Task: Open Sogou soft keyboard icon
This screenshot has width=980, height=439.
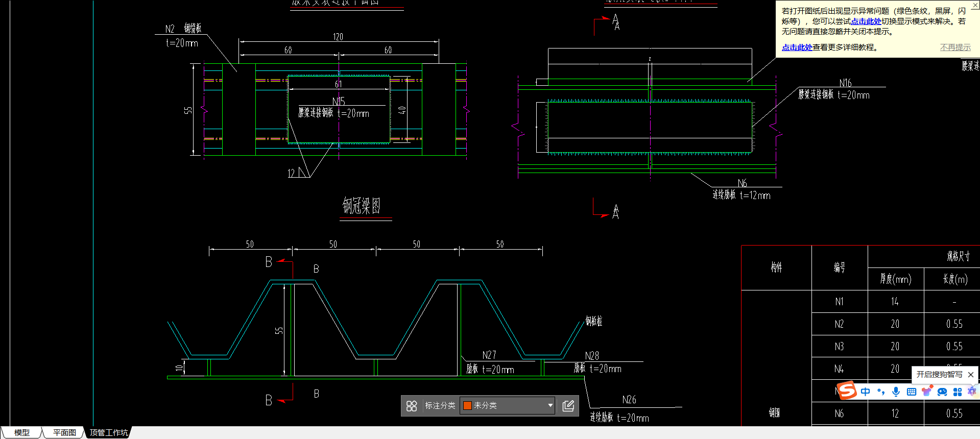Action: point(912,392)
